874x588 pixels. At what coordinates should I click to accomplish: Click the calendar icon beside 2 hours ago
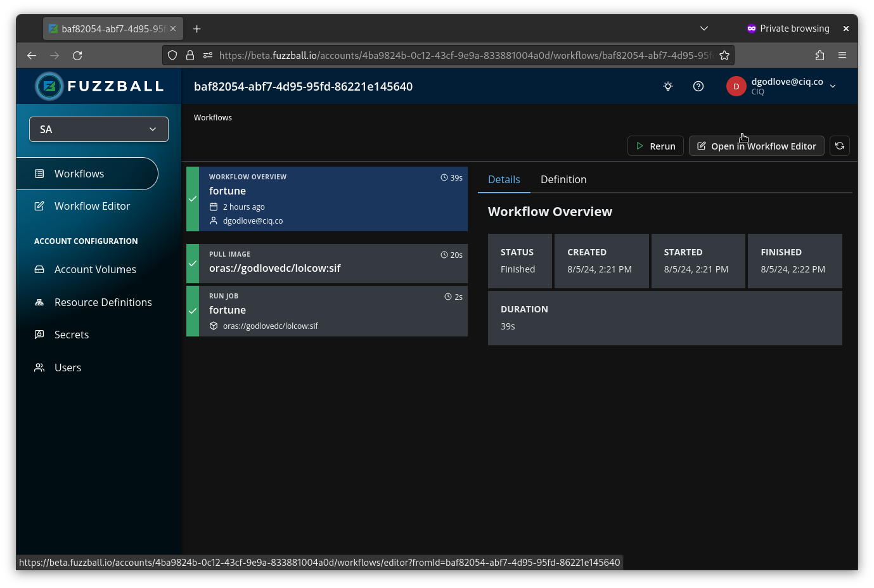214,207
